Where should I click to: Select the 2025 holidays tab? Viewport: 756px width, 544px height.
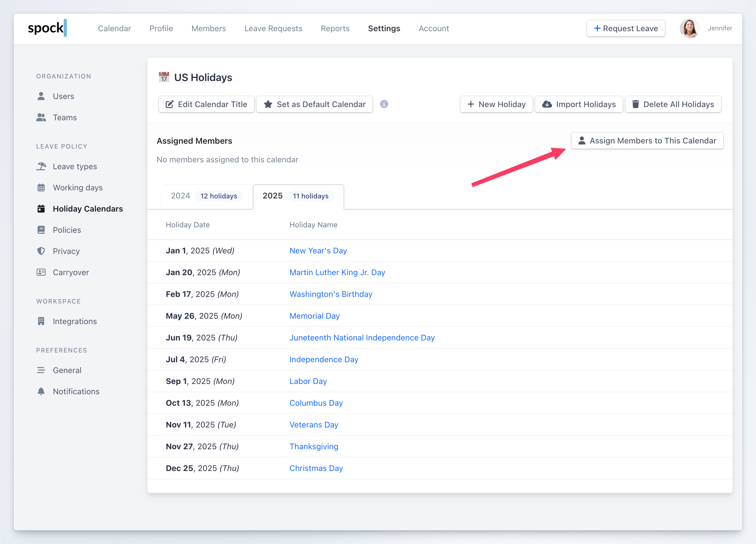tap(298, 196)
